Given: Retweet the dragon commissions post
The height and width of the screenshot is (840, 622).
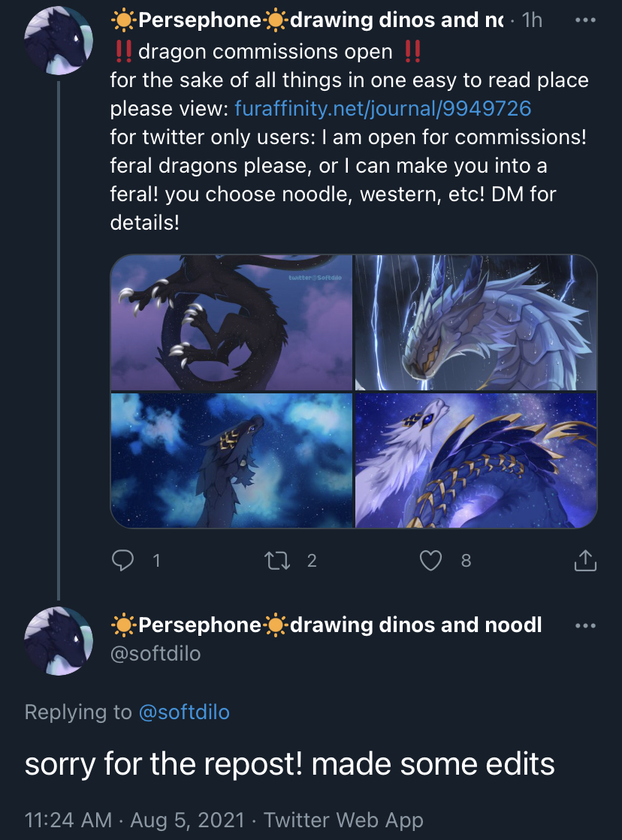Looking at the screenshot, I should pyautogui.click(x=277, y=560).
